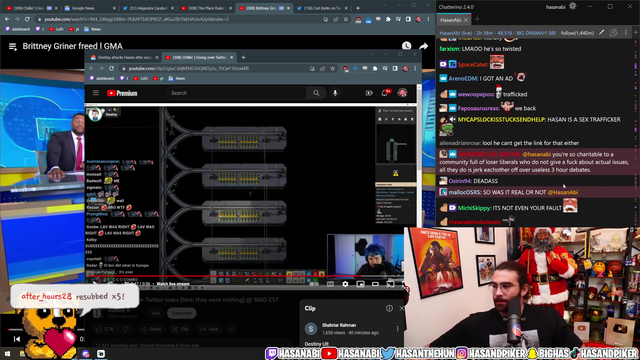640x360 pixels.
Task: Open playlist icon beside Brittney Griner title
Action: pyautogui.click(x=13, y=47)
